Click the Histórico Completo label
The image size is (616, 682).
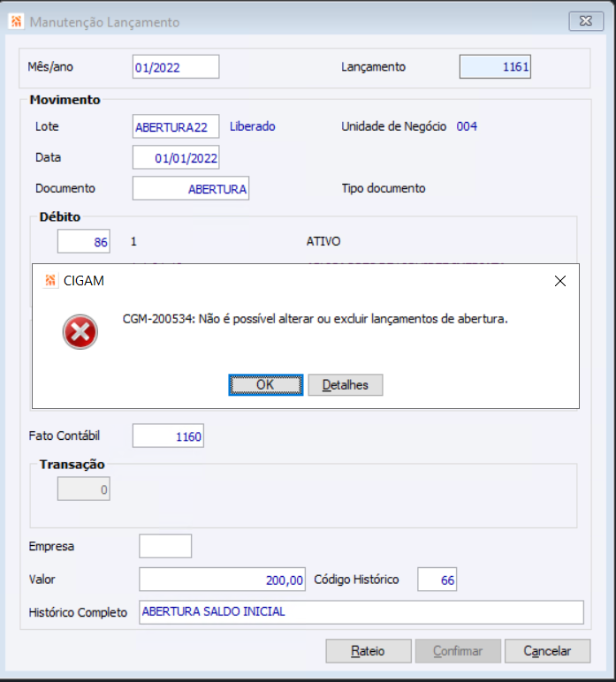78,612
